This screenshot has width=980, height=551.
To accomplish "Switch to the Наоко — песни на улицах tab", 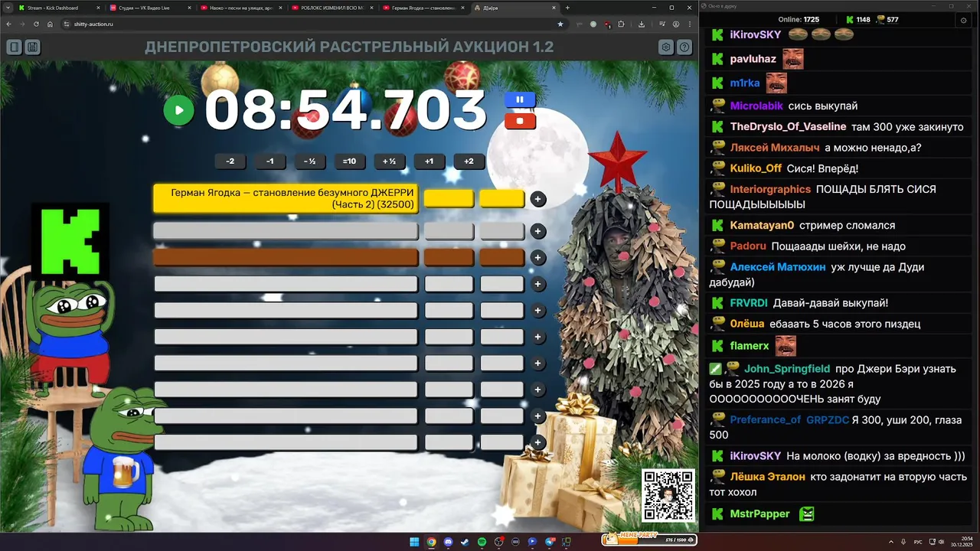I will click(x=240, y=8).
